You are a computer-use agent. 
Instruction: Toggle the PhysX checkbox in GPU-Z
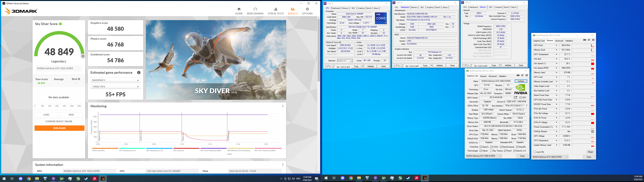505,151
